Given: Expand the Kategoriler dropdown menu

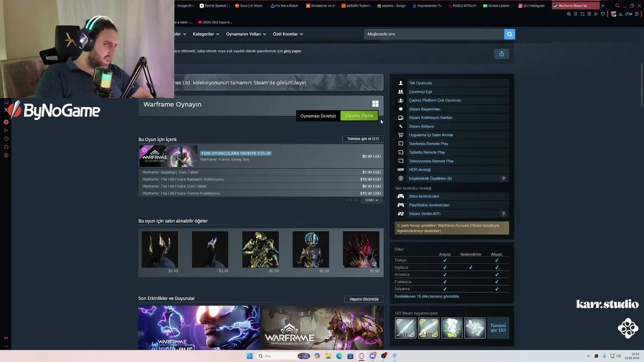Looking at the screenshot, I should click(x=206, y=34).
